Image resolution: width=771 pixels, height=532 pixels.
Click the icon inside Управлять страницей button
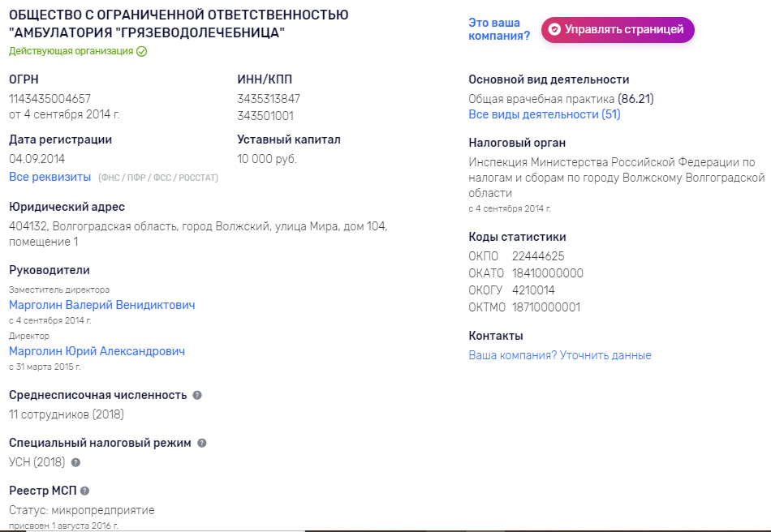point(554,30)
